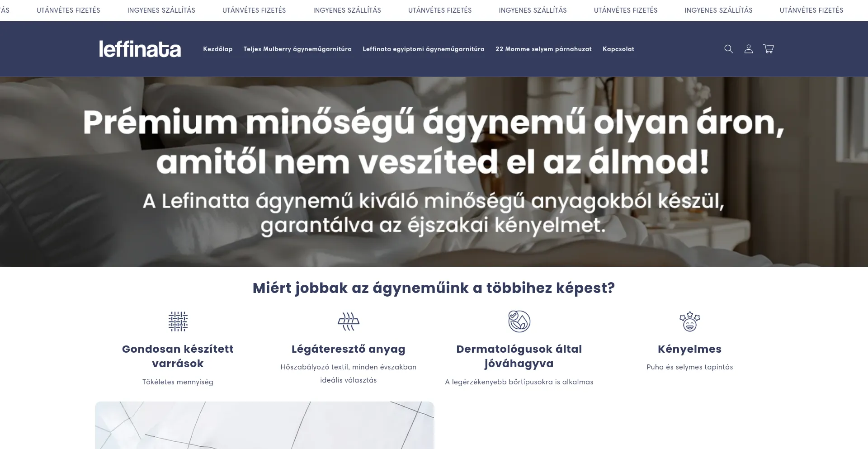Open the shopping cart icon
The image size is (868, 449).
coord(769,49)
